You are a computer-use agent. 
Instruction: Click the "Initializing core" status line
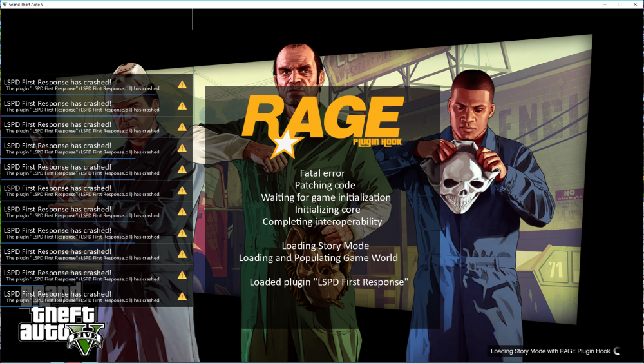(x=327, y=210)
